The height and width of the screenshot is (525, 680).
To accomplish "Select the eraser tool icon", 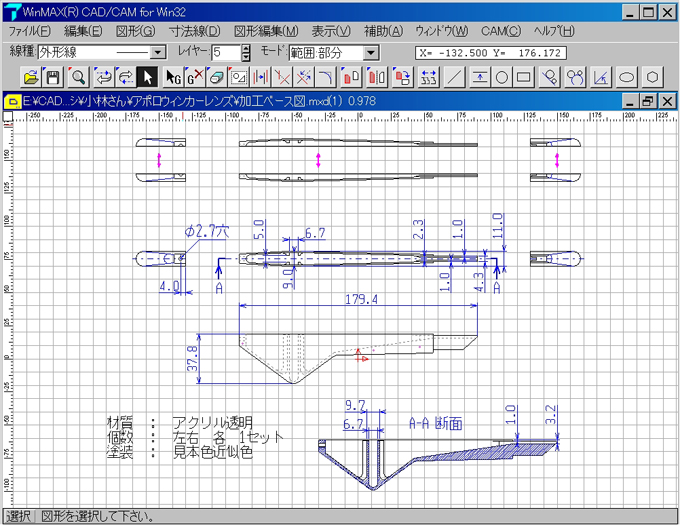I will (x=217, y=77).
